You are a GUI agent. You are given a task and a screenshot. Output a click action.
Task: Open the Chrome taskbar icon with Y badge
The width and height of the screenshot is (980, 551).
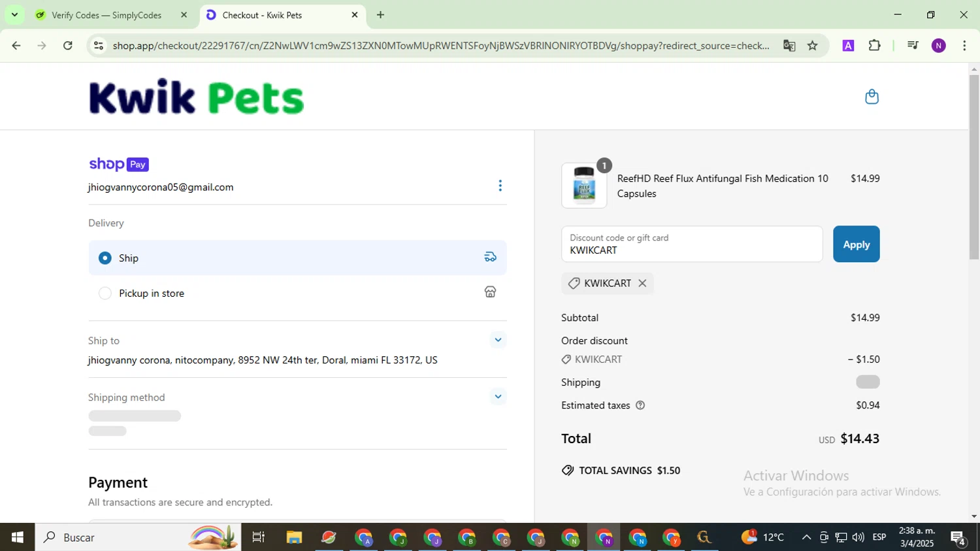click(x=672, y=537)
